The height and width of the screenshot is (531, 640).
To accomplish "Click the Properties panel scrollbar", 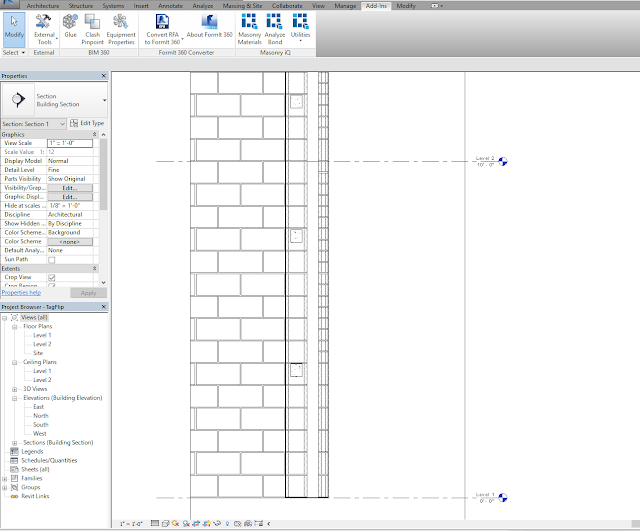I will click(x=103, y=176).
